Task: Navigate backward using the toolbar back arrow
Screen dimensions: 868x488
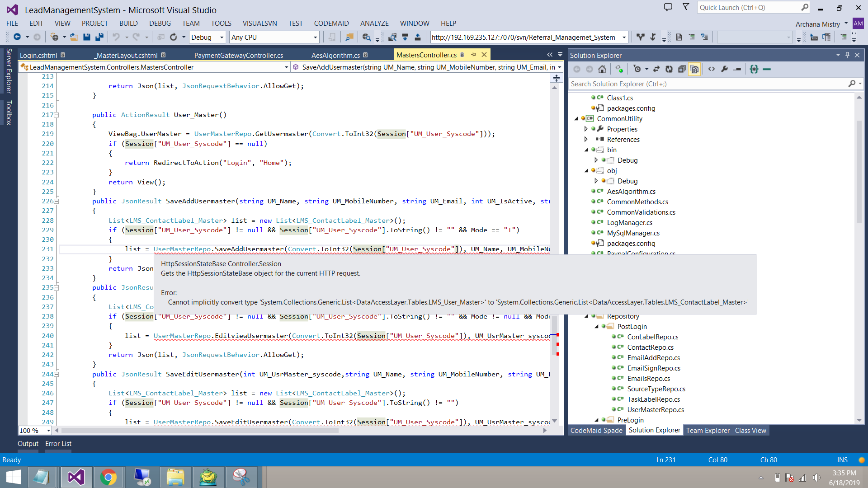Action: 17,37
